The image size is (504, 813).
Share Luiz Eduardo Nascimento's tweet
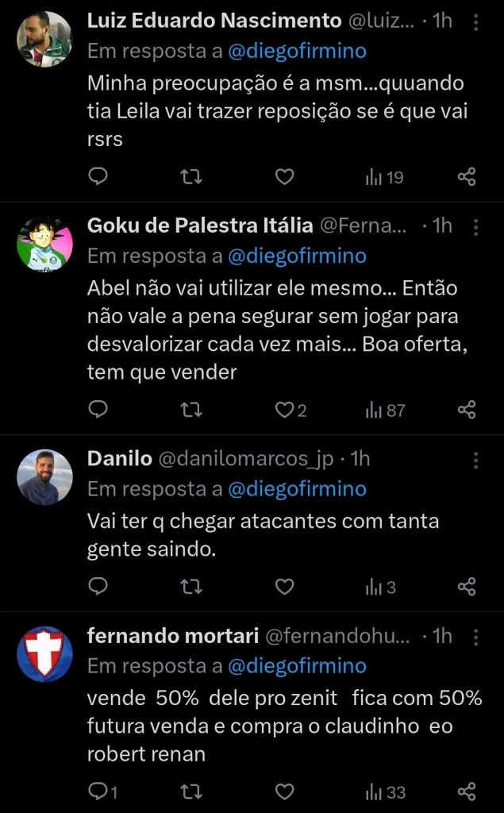(467, 177)
